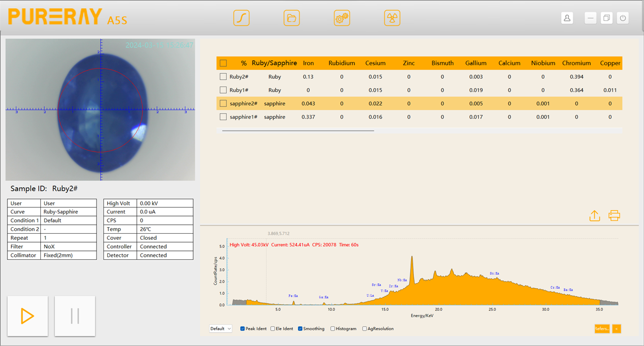
Task: Start measurement with the play button
Action: 28,316
